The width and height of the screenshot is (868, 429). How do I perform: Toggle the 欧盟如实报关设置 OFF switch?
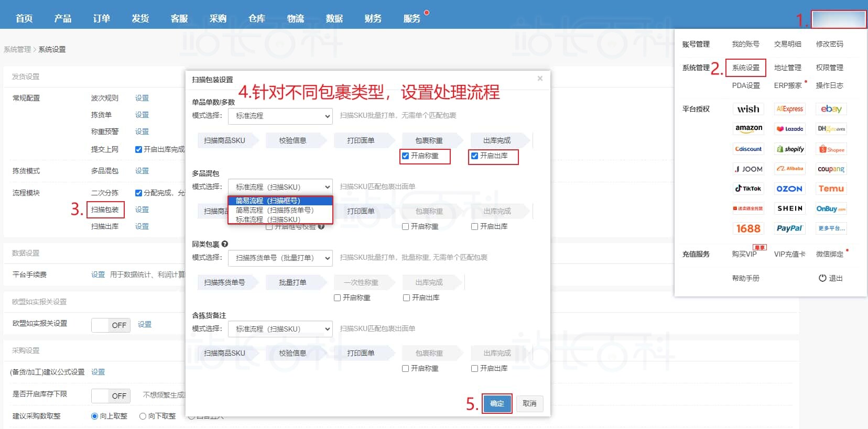point(111,325)
